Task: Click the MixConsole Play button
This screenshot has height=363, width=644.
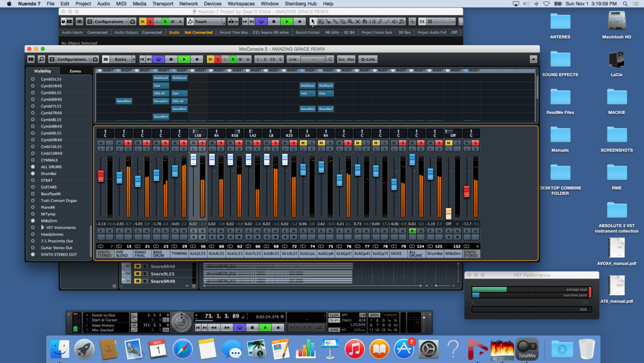Action: point(184,59)
